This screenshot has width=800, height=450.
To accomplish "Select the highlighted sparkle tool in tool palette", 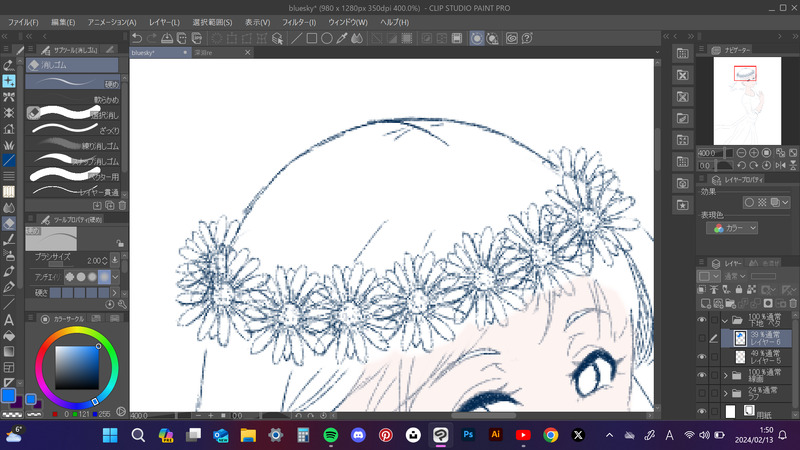I will click(x=9, y=81).
